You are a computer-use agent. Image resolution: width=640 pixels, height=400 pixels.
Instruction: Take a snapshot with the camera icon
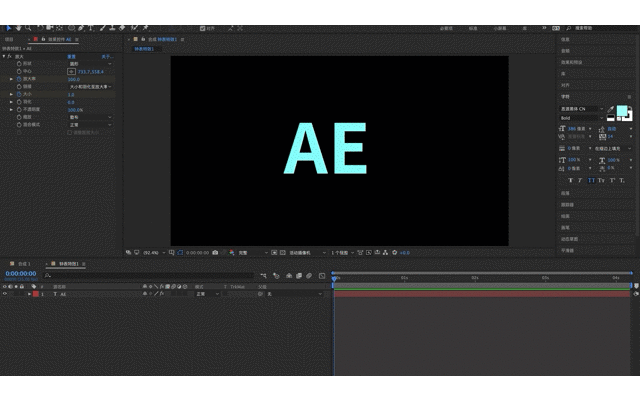pos(215,253)
